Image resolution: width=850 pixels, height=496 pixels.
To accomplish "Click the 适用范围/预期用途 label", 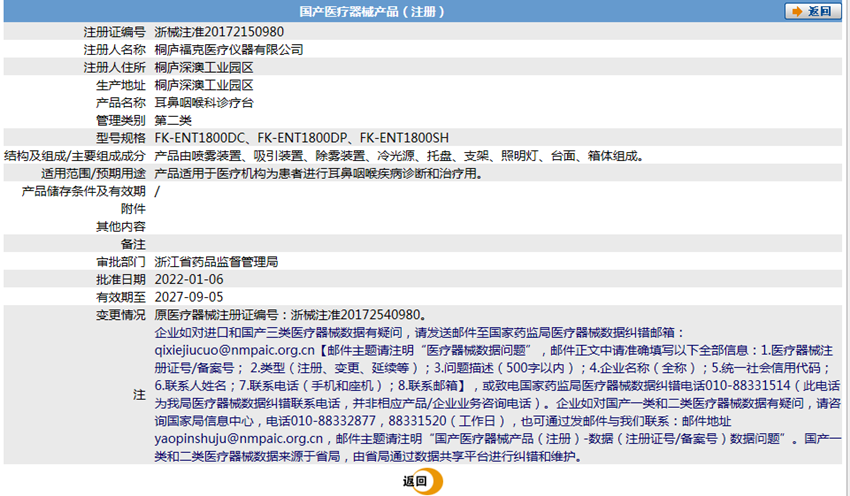I will click(x=94, y=173).
